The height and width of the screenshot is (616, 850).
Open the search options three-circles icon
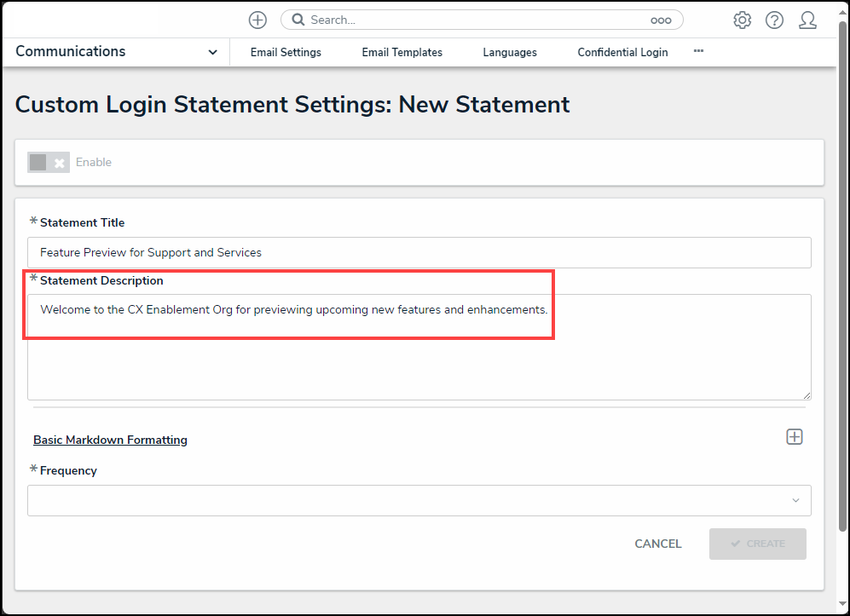pos(661,20)
